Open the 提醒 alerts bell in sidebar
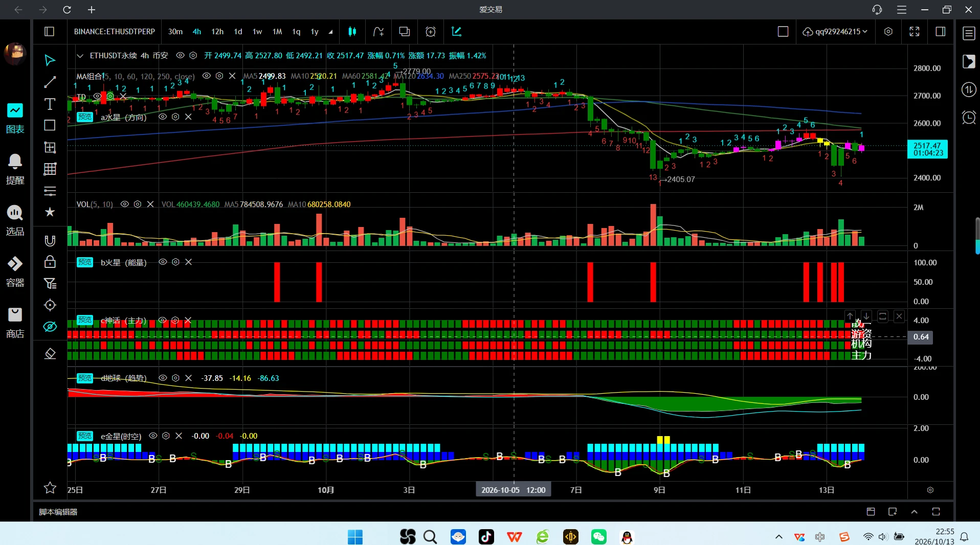Viewport: 980px width, 545px height. (x=15, y=169)
